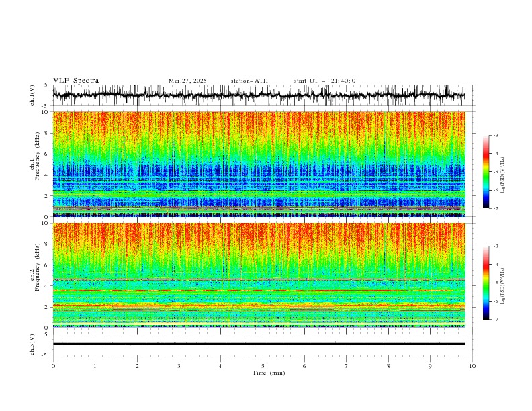Select the "ch.2 Frequency (kHz)" axis label

[35, 267]
